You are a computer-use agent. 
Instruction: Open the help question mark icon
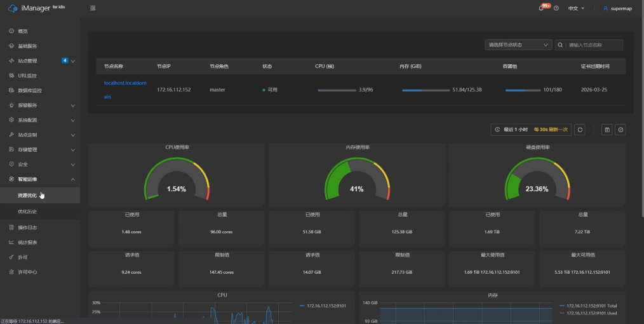[x=556, y=8]
